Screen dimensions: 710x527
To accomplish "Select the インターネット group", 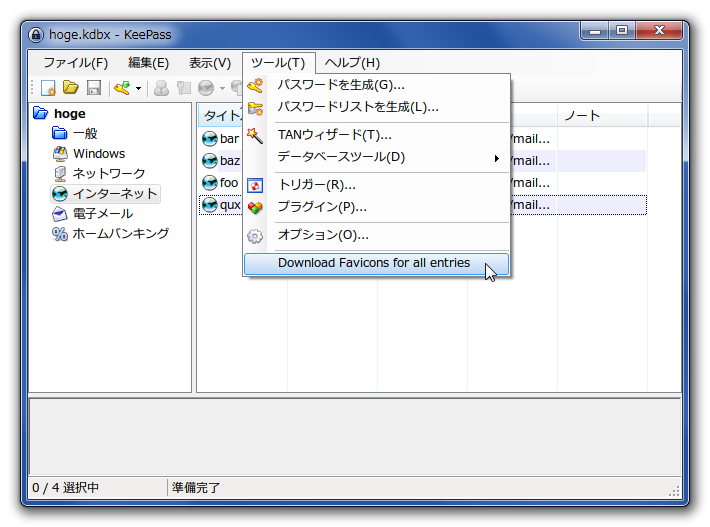I will pos(115,193).
